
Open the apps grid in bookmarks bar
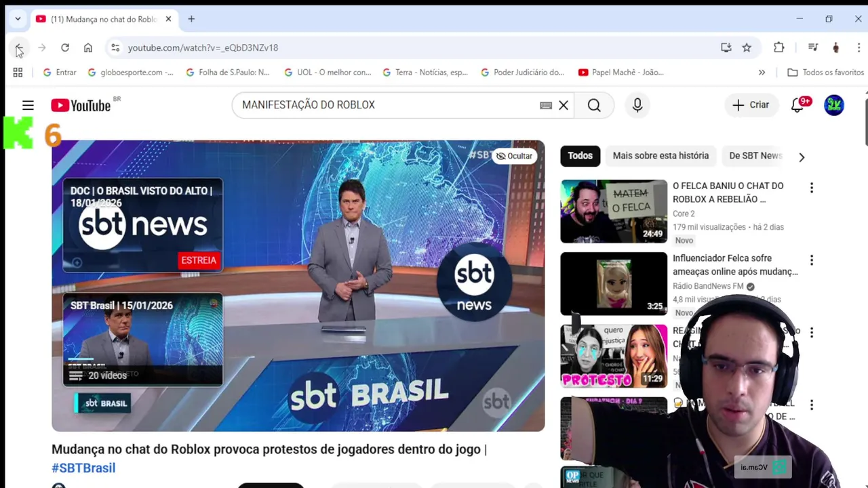tap(18, 73)
